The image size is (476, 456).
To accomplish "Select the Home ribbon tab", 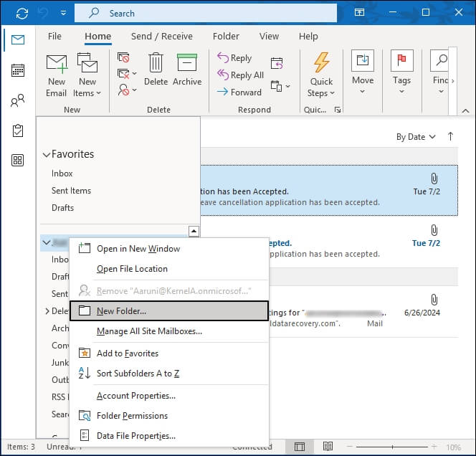I will click(x=97, y=36).
